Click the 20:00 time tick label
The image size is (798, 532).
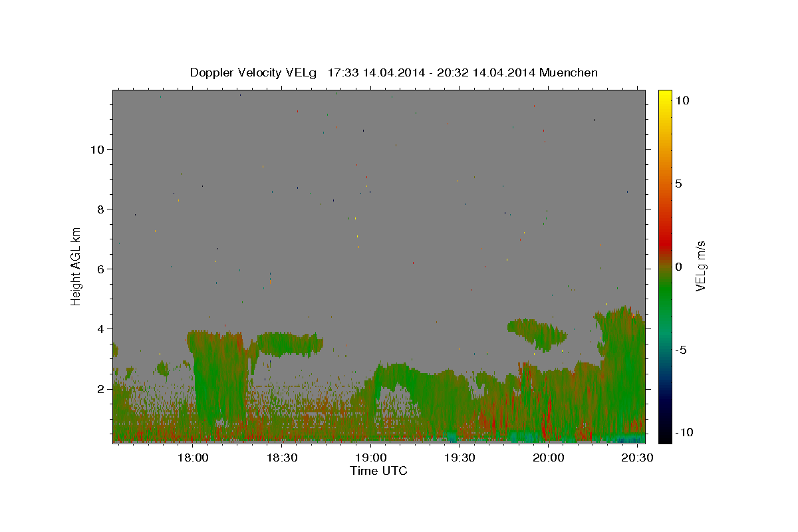click(549, 458)
